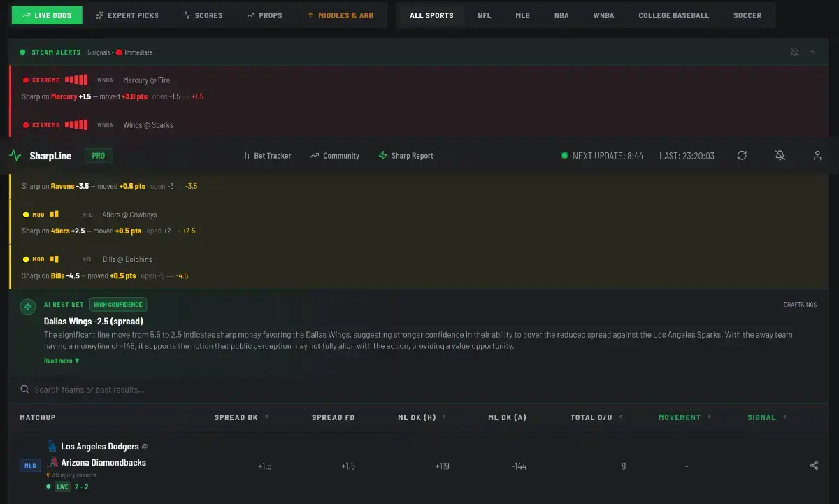Click the Movement column help icon
This screenshot has height=504, width=839.
click(x=709, y=417)
